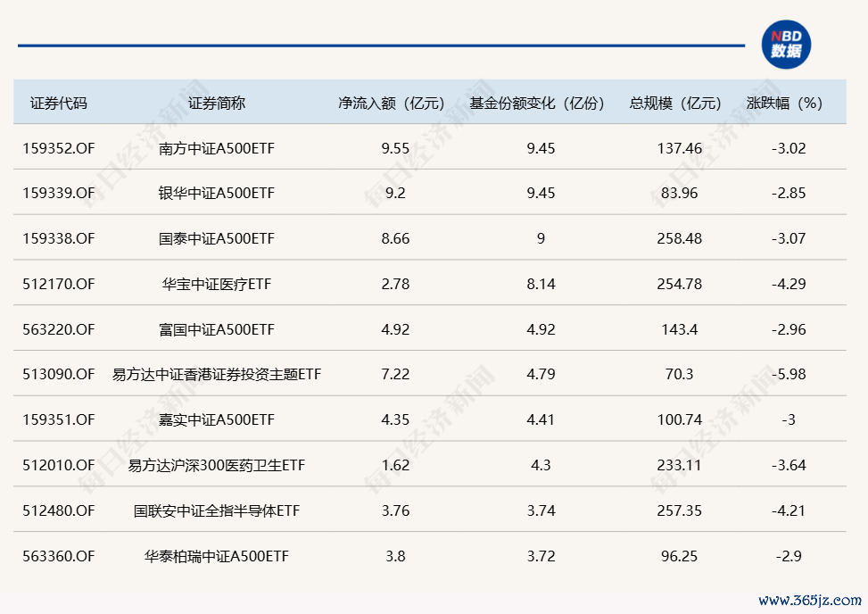Click total size value 96.25

[x=679, y=556]
